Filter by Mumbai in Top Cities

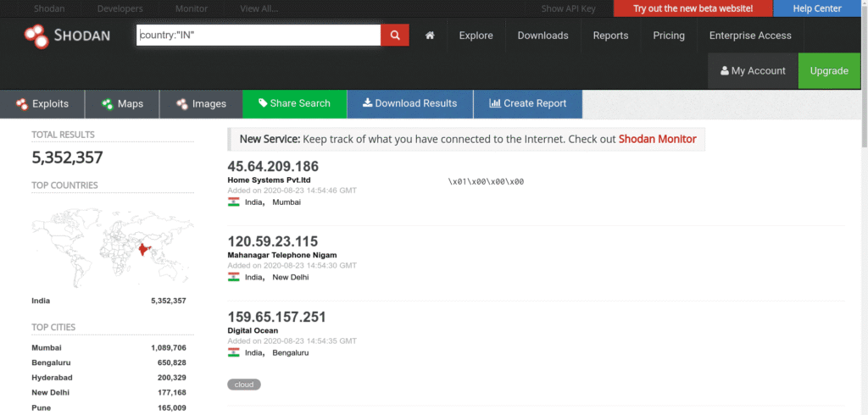(47, 348)
